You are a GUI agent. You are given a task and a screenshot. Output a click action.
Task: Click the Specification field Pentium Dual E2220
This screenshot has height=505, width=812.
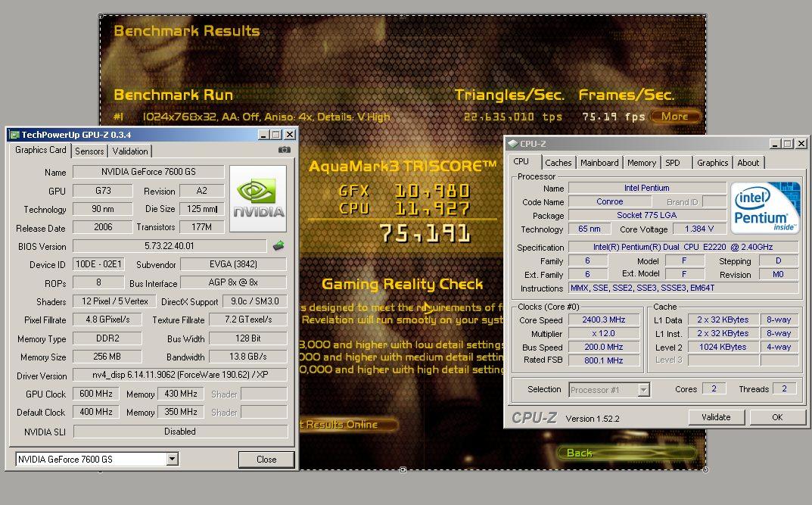[683, 247]
